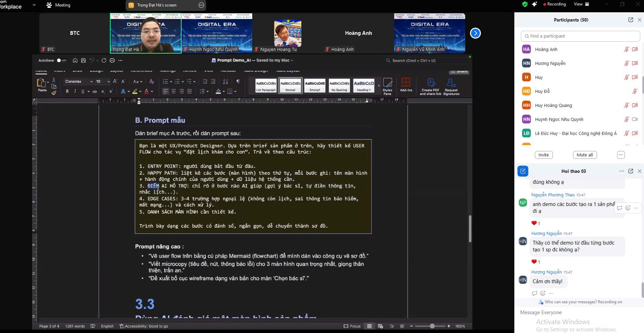The image size is (644, 333).
Task: Clear all formatting with the eraser A icon
Action: click(x=152, y=81)
